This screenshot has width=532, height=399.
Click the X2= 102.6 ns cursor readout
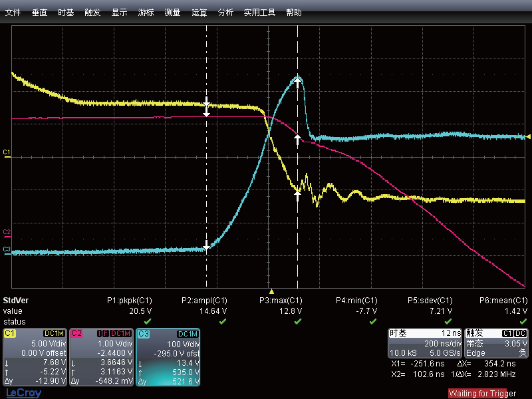[418, 374]
